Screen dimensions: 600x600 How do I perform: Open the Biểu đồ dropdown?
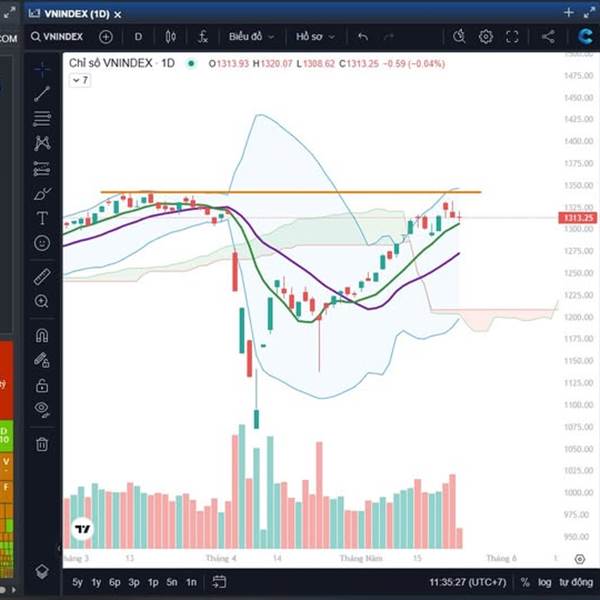tap(251, 37)
